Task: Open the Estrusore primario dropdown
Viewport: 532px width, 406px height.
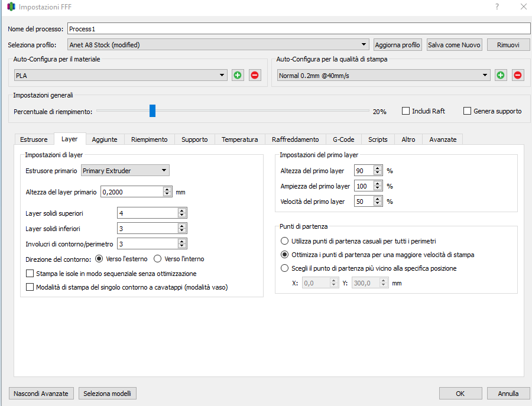Action: [125, 170]
